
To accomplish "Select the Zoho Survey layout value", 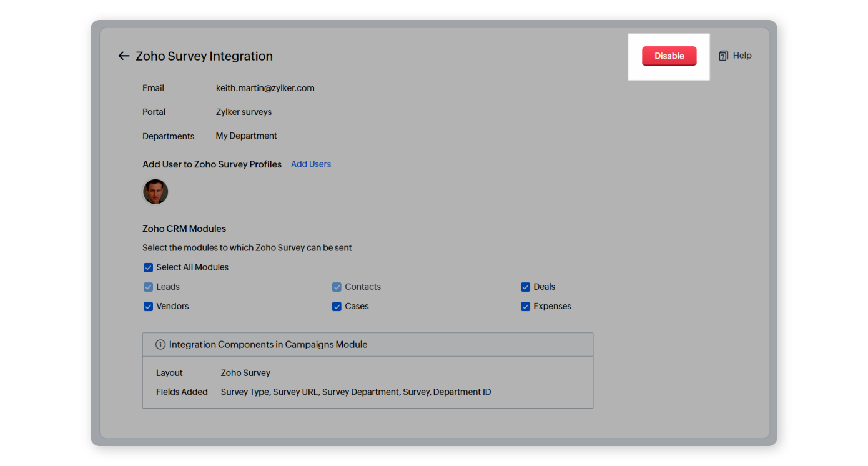I will pos(245,373).
